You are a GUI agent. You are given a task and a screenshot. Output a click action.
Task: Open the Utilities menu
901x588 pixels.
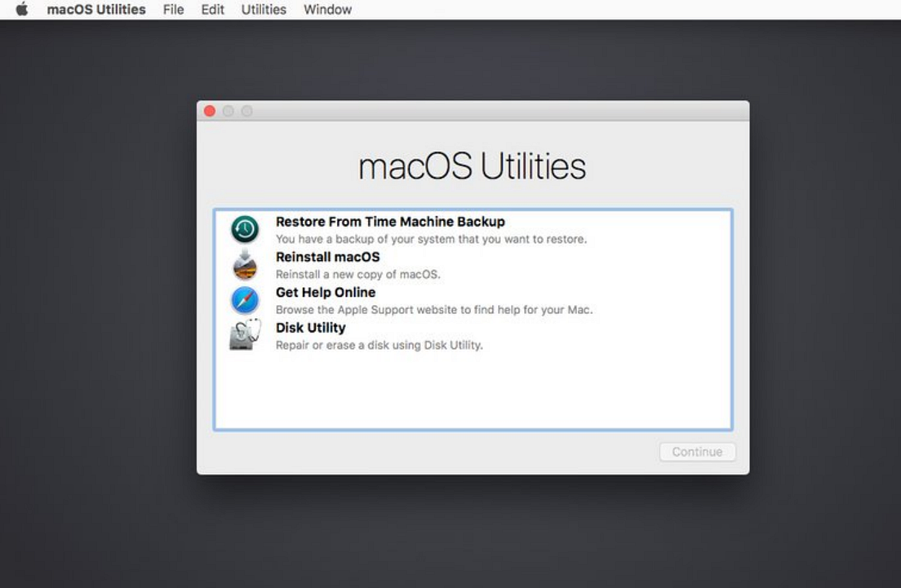click(x=263, y=9)
